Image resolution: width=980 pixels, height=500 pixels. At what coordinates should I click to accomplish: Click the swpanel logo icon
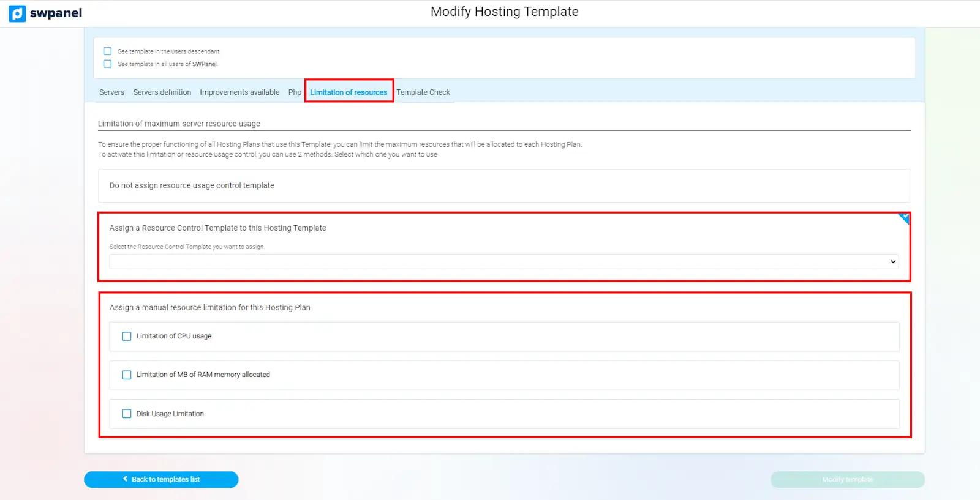[17, 13]
